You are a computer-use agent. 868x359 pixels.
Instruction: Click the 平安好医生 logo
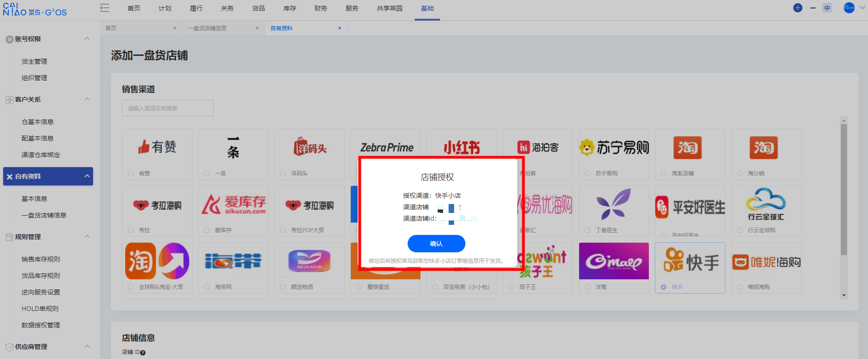pyautogui.click(x=690, y=207)
